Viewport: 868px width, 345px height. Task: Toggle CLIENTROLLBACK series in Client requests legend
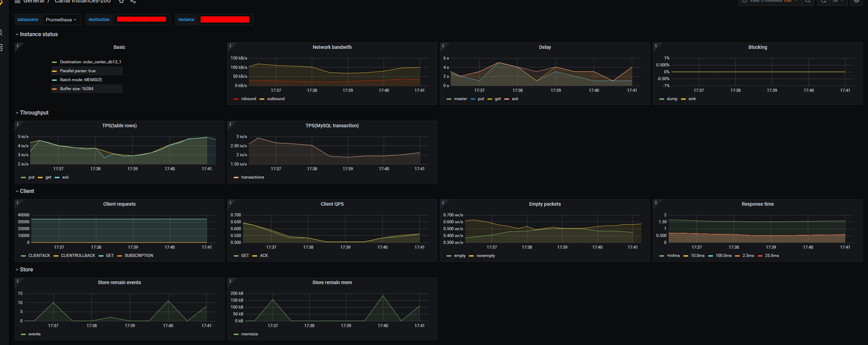coord(78,256)
